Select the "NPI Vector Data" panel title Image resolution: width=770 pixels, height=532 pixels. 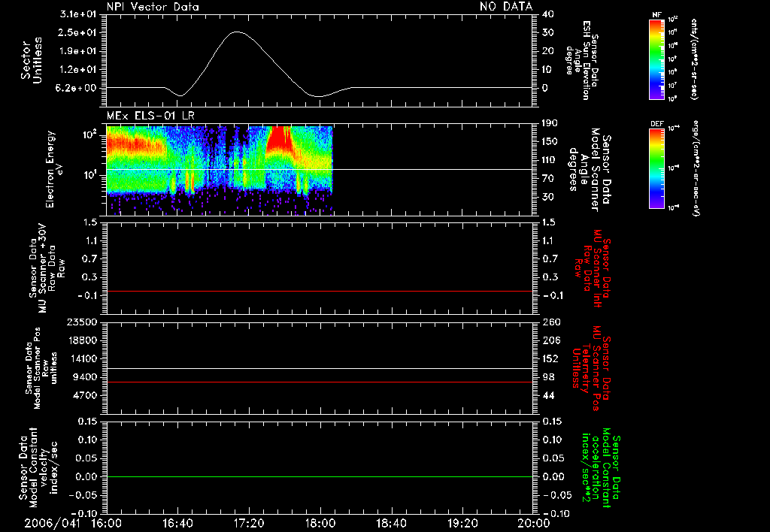[153, 7]
